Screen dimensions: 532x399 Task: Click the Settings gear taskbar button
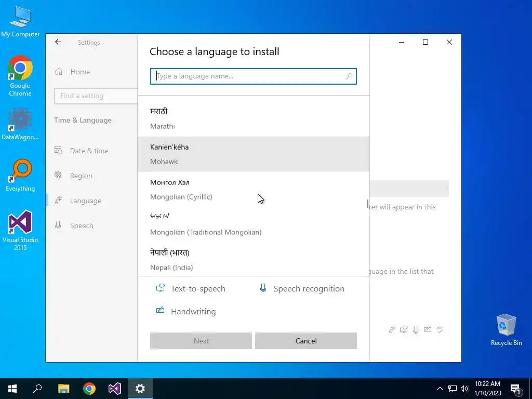[140, 389]
